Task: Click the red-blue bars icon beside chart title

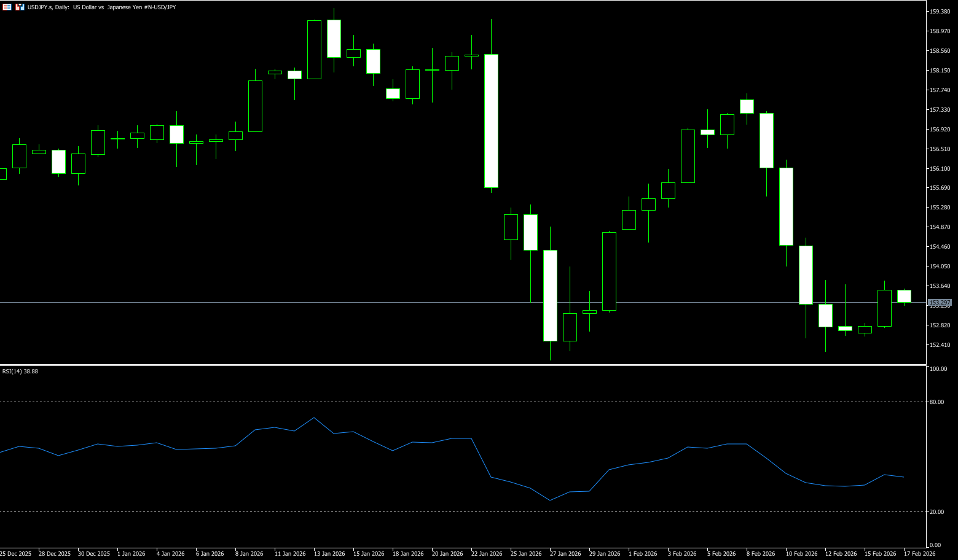Action: coord(20,7)
